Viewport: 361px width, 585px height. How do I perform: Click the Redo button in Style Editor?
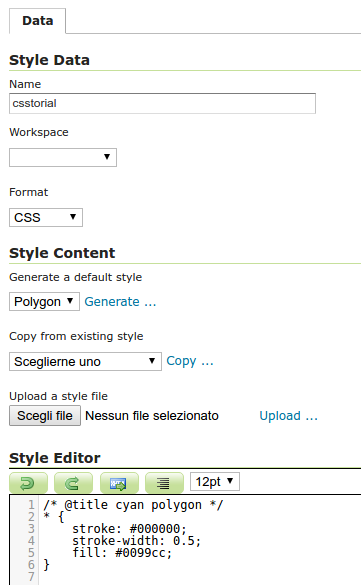click(73, 483)
